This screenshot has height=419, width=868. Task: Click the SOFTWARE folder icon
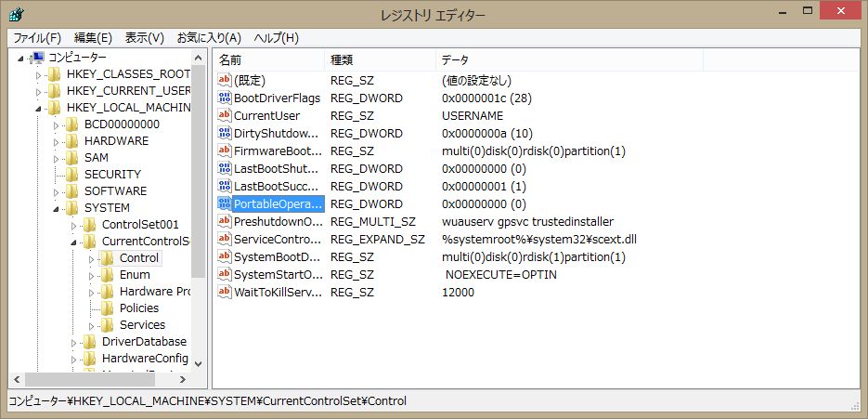click(x=72, y=191)
